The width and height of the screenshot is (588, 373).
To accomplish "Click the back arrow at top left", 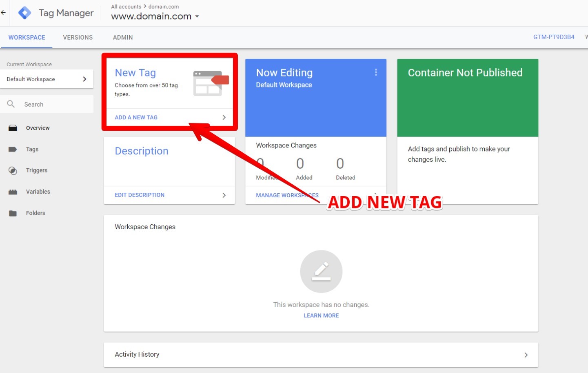I will [3, 13].
